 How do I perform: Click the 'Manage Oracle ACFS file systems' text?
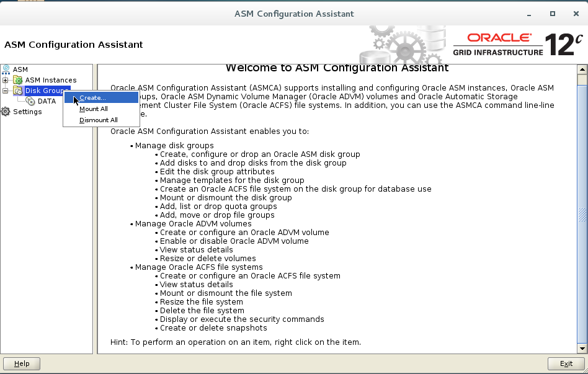pyautogui.click(x=198, y=267)
